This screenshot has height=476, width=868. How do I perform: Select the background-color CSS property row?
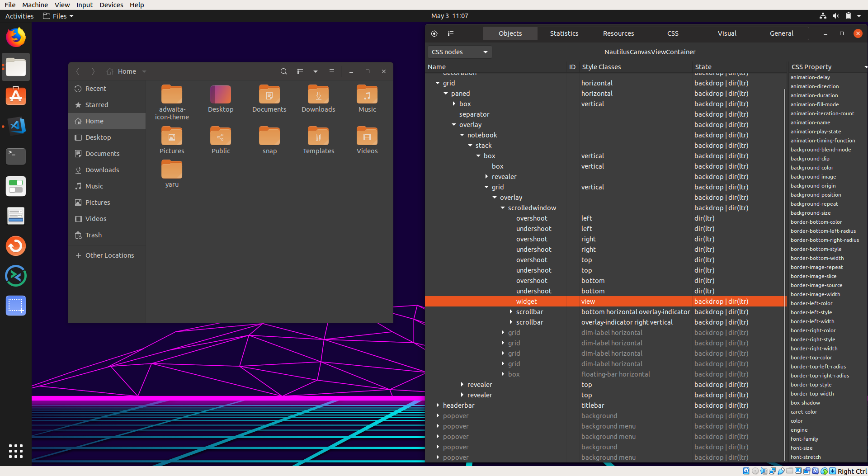(812, 168)
